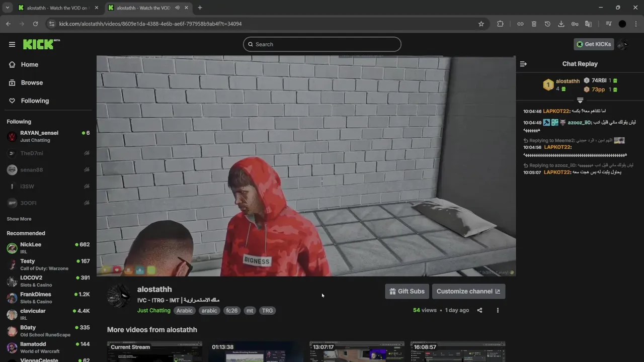
Task: Click the Customize channel button
Action: [468, 291]
